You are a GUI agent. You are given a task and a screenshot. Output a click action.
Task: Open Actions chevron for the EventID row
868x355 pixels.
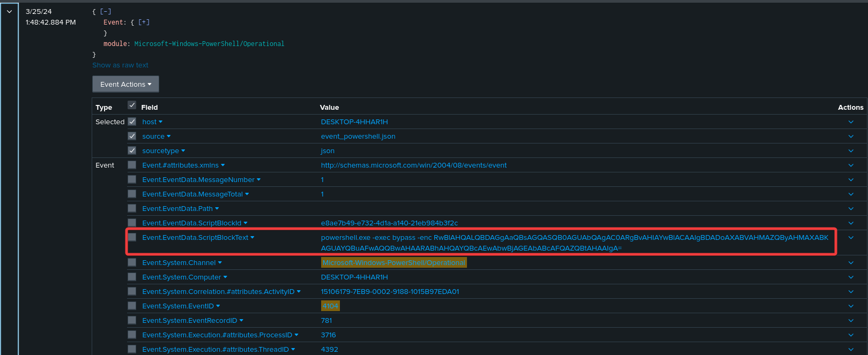click(851, 306)
